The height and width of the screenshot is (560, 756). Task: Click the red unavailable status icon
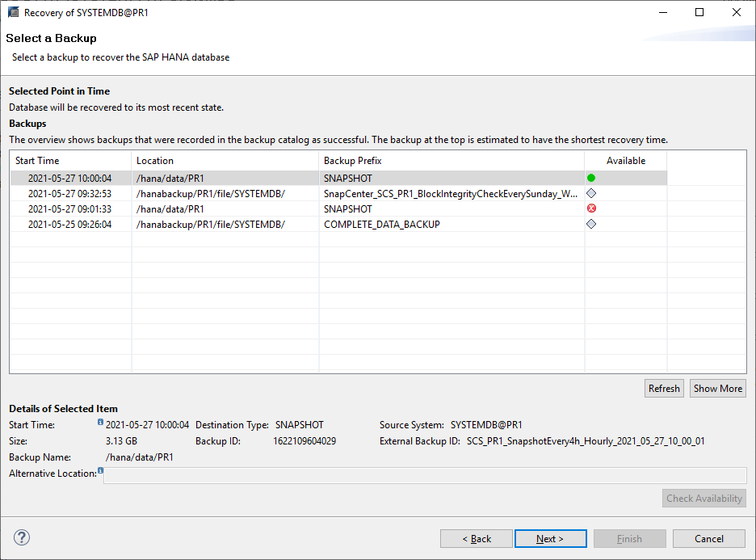tap(591, 208)
